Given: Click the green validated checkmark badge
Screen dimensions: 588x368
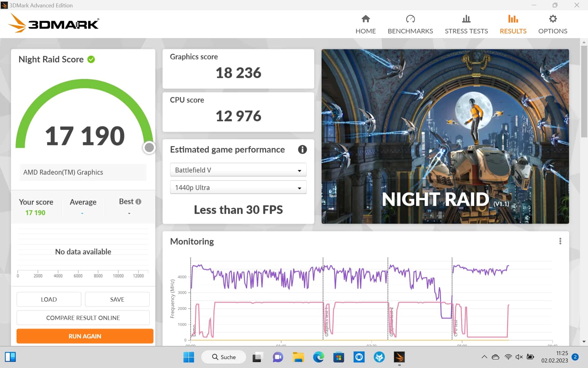Looking at the screenshot, I should click(x=91, y=59).
